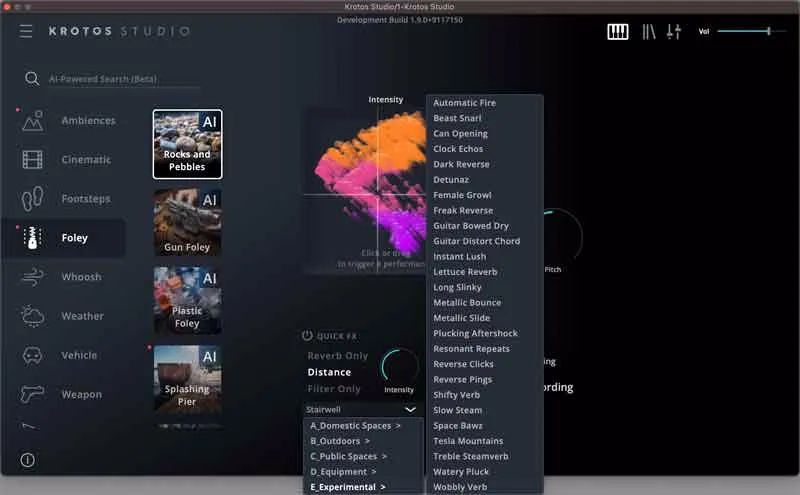The image size is (800, 495).
Task: Open the hamburger menu icon
Action: pyautogui.click(x=26, y=31)
